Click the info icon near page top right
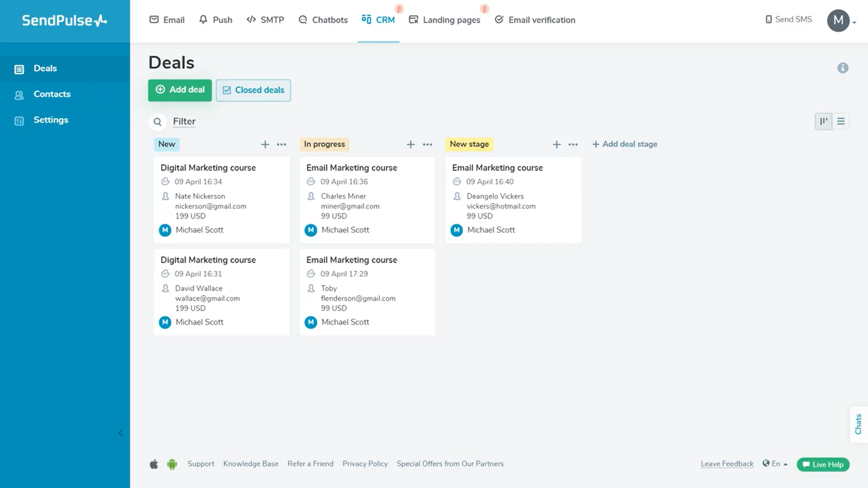 (843, 68)
